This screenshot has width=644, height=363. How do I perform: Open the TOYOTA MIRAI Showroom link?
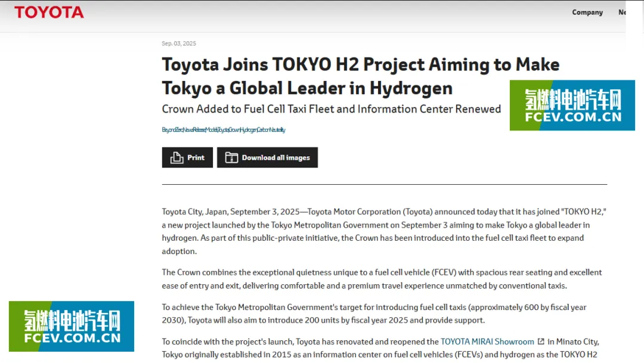(487, 342)
